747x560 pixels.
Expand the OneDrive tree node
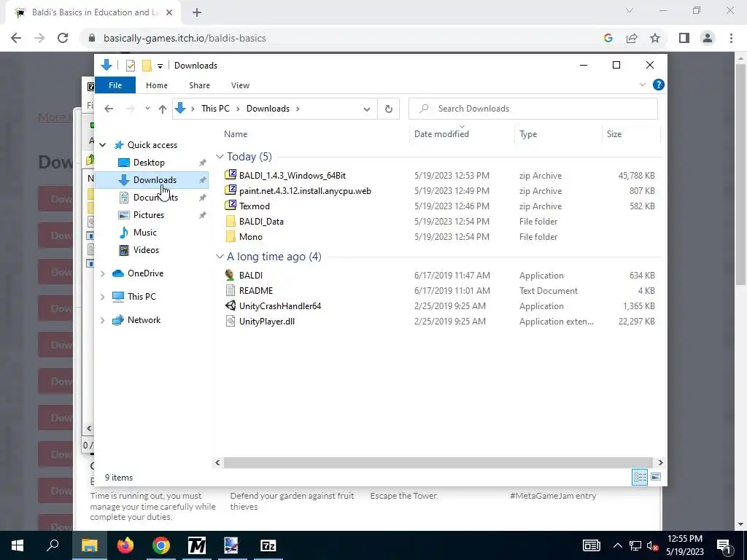coord(102,273)
